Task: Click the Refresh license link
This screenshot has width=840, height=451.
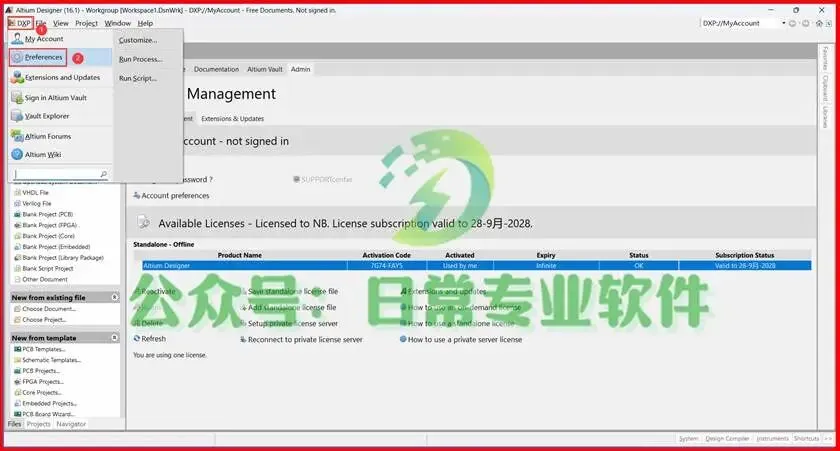Action: [153, 339]
